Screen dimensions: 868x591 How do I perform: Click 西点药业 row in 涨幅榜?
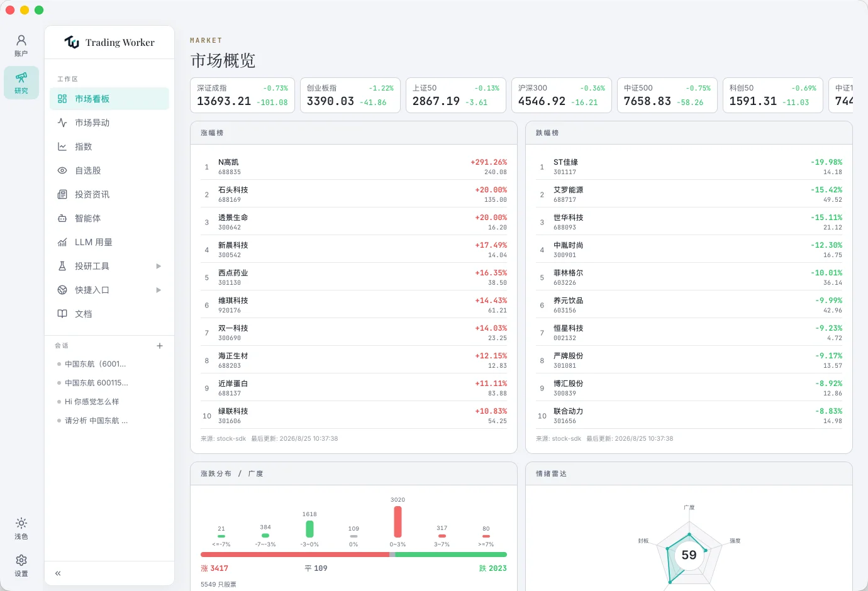tap(353, 277)
